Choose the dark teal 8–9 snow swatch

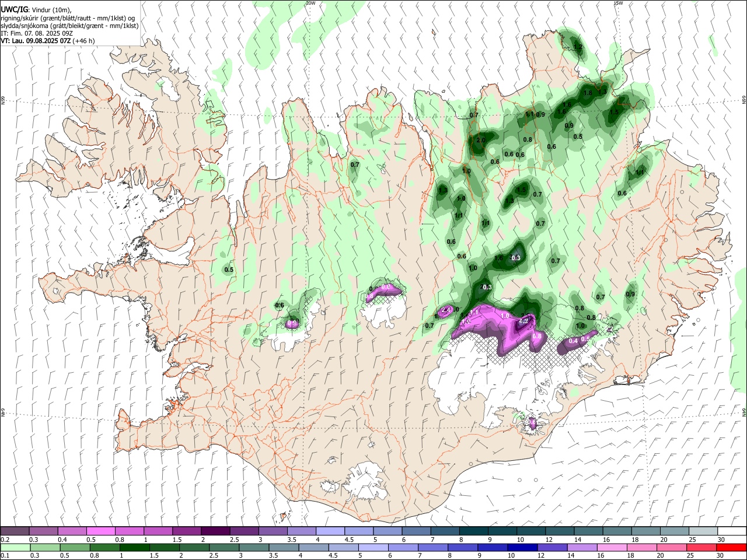click(x=473, y=531)
